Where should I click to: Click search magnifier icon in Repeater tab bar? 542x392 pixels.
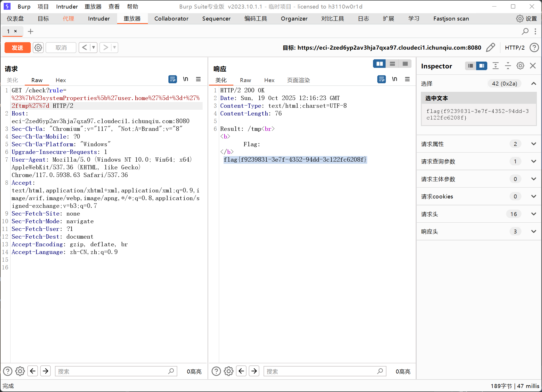[x=525, y=31]
